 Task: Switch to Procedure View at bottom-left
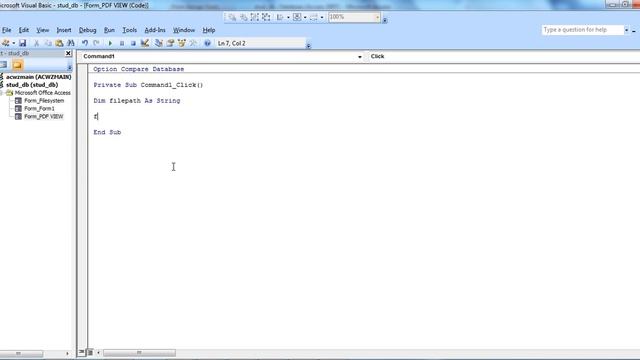[81, 352]
